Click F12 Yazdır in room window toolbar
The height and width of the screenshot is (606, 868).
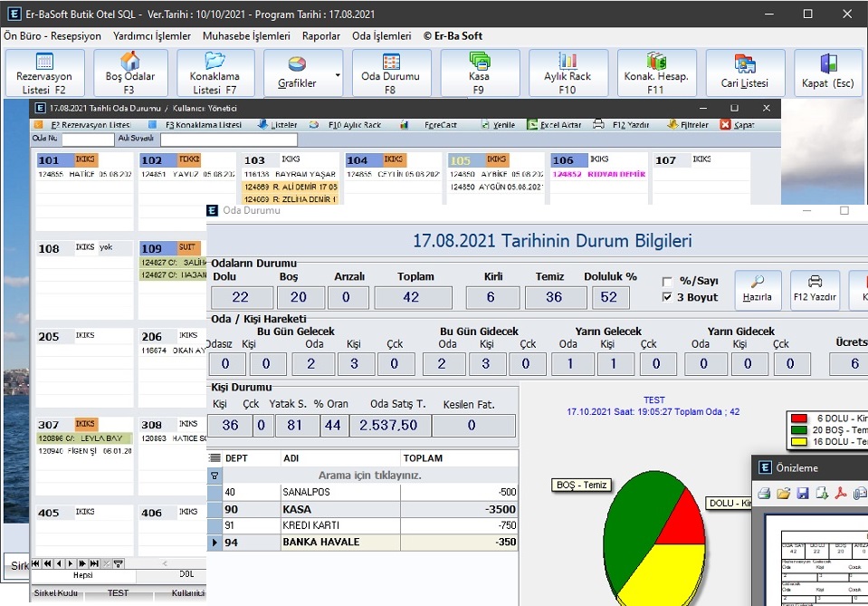[621, 125]
